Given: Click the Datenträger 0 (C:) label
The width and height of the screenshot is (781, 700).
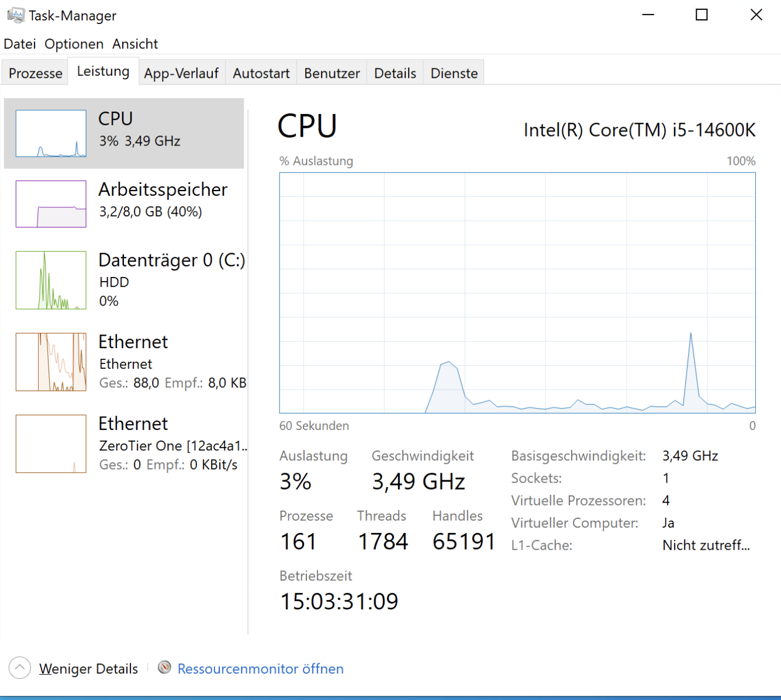Looking at the screenshot, I should pos(172,259).
